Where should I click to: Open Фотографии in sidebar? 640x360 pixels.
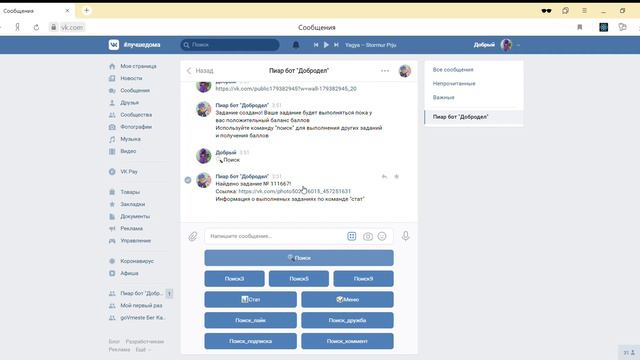[136, 127]
